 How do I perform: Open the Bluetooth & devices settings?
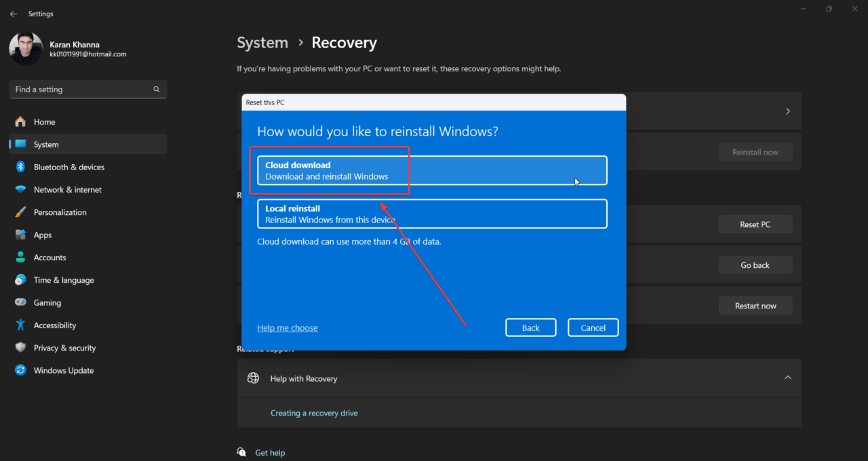coord(68,167)
